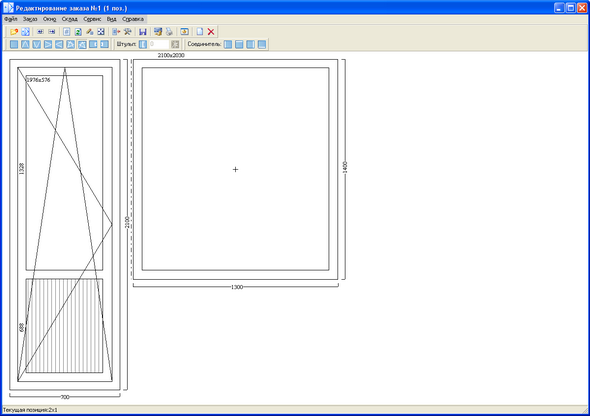Click the red X delete icon
The height and width of the screenshot is (416, 590).
211,32
